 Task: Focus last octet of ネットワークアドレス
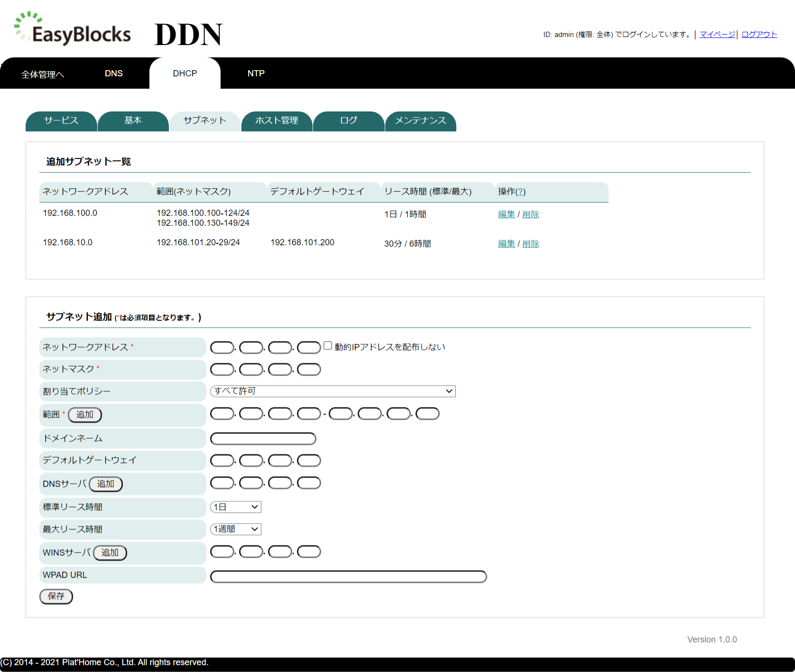(309, 348)
